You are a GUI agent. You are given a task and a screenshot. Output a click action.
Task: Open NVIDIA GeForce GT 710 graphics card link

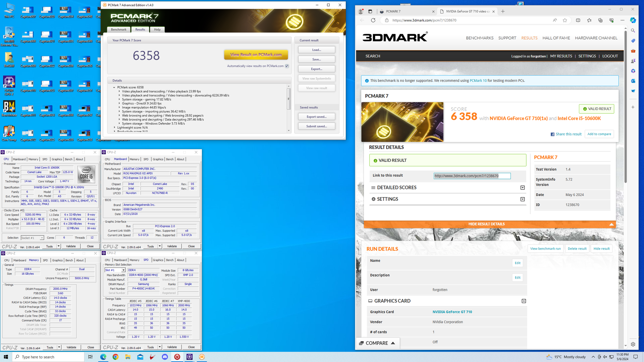452,312
